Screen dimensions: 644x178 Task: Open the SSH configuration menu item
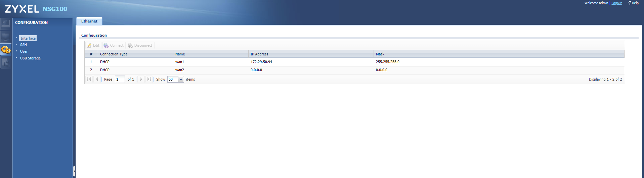[23, 45]
